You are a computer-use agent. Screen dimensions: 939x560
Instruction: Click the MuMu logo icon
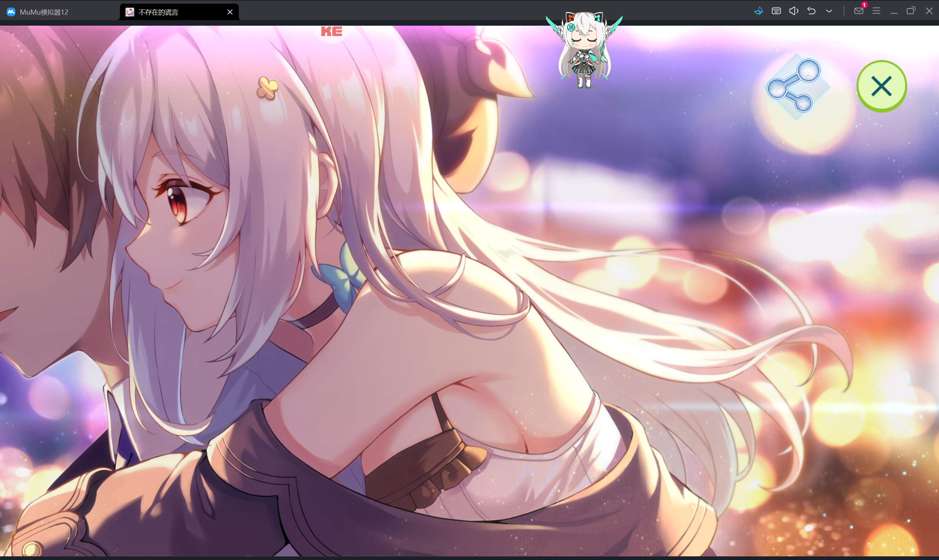point(11,12)
